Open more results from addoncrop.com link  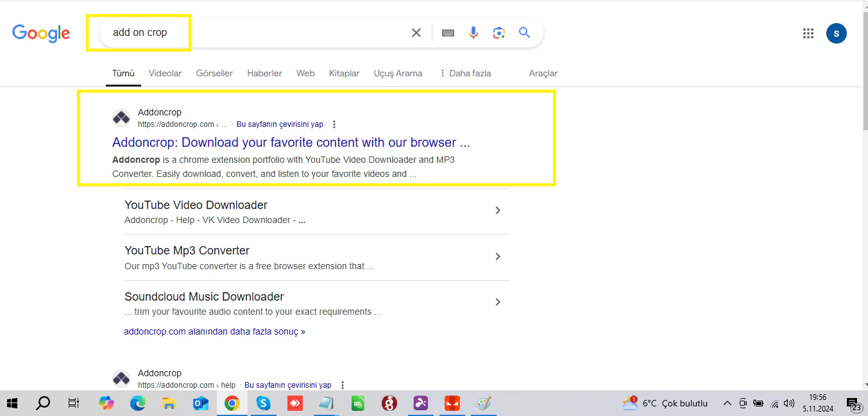214,331
